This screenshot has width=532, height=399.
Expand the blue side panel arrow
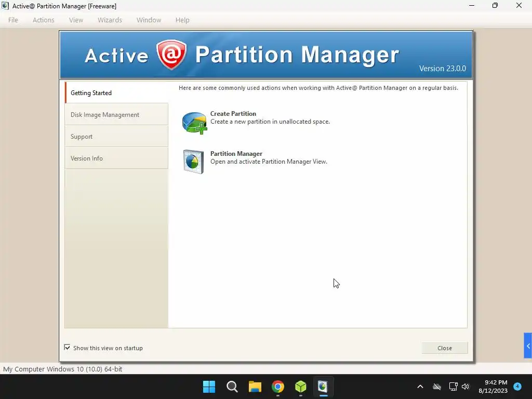(x=528, y=345)
